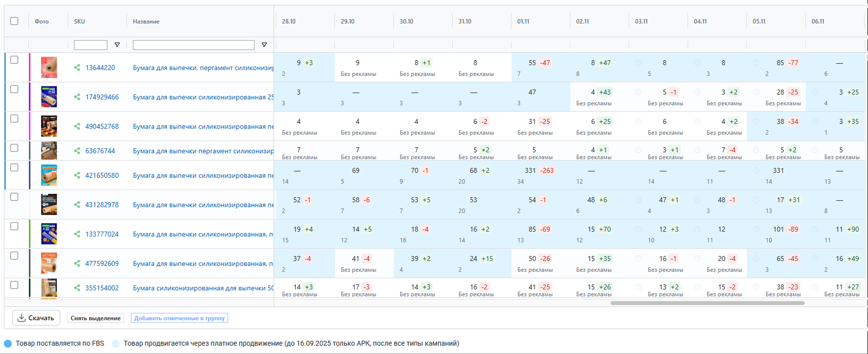Click Добавить отмеченные в группу button

179,318
